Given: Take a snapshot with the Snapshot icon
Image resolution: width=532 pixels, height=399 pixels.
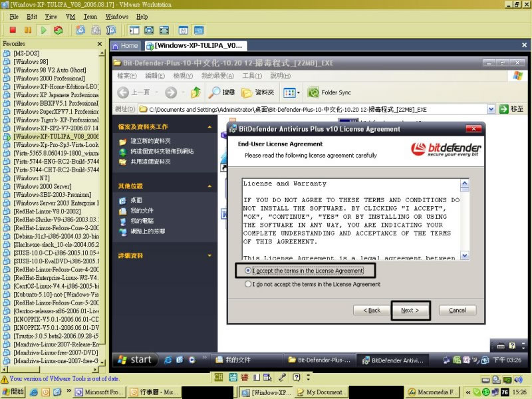Looking at the screenshot, I should 80,30.
